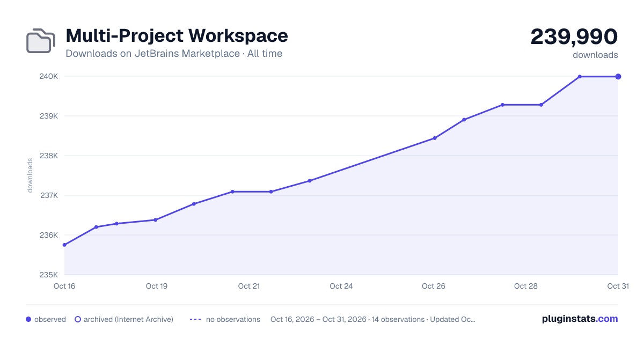Click the 240K y-axis label
The height and width of the screenshot is (338, 644).
[49, 76]
